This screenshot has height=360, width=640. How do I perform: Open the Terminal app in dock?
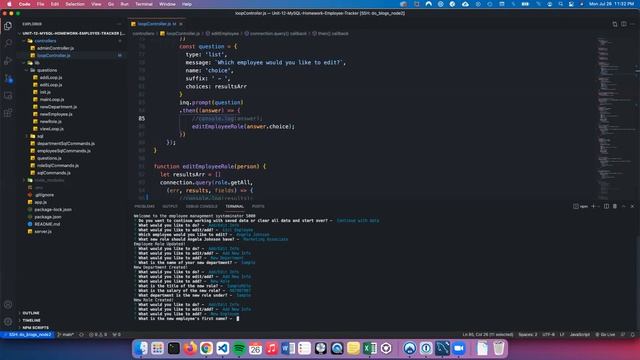click(173, 348)
